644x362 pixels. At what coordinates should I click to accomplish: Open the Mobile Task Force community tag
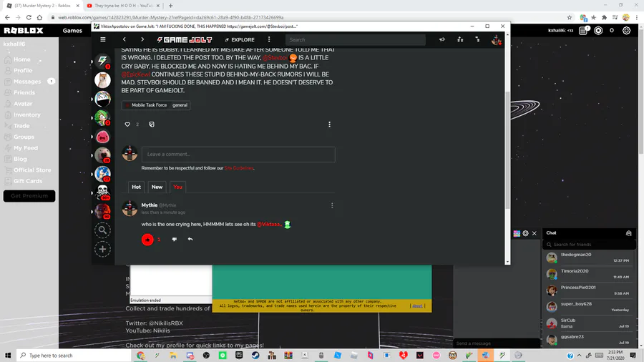(145, 105)
